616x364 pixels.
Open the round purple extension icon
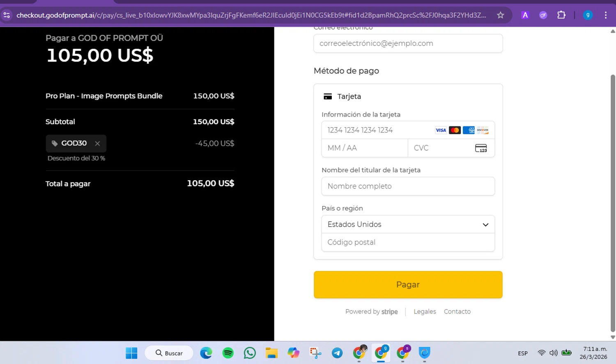[x=543, y=15]
